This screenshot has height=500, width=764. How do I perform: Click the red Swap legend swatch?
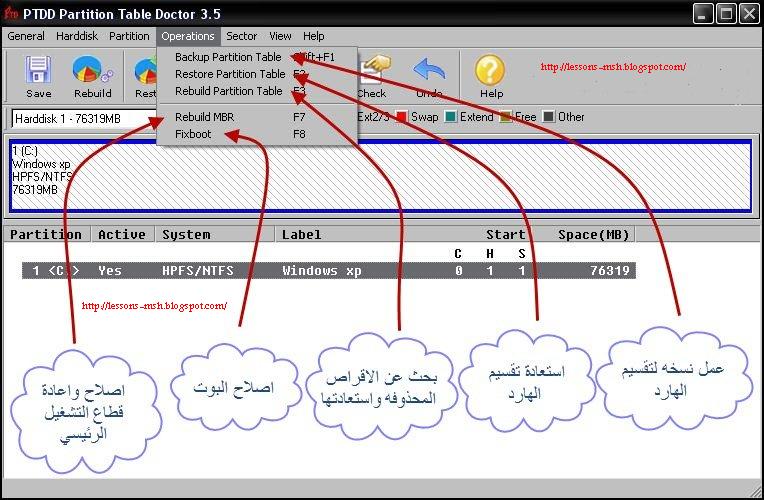[x=401, y=117]
